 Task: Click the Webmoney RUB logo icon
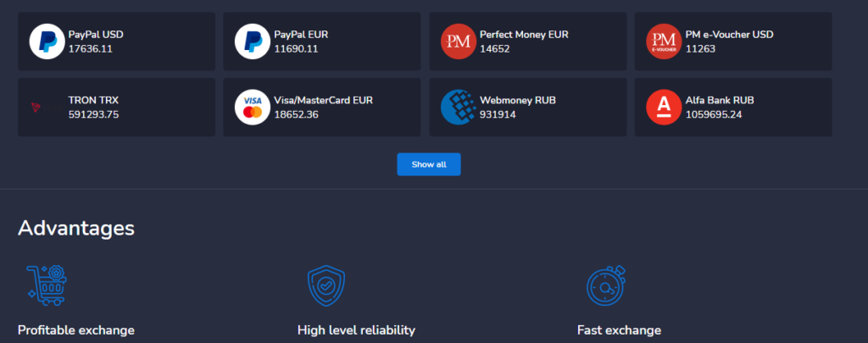pos(459,108)
